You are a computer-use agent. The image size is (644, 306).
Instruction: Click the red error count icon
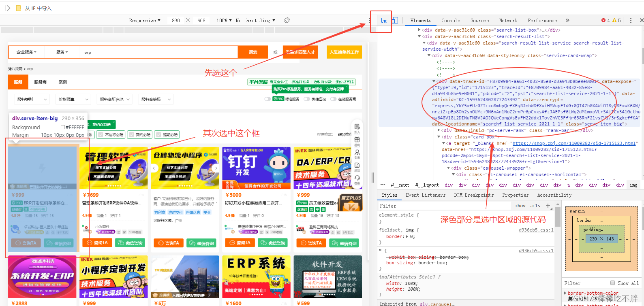pos(603,20)
